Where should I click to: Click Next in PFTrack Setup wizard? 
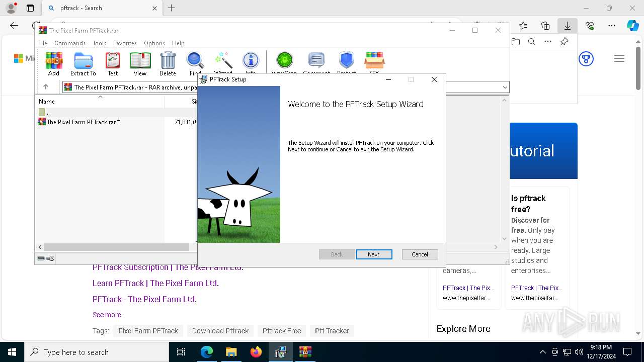click(x=374, y=254)
